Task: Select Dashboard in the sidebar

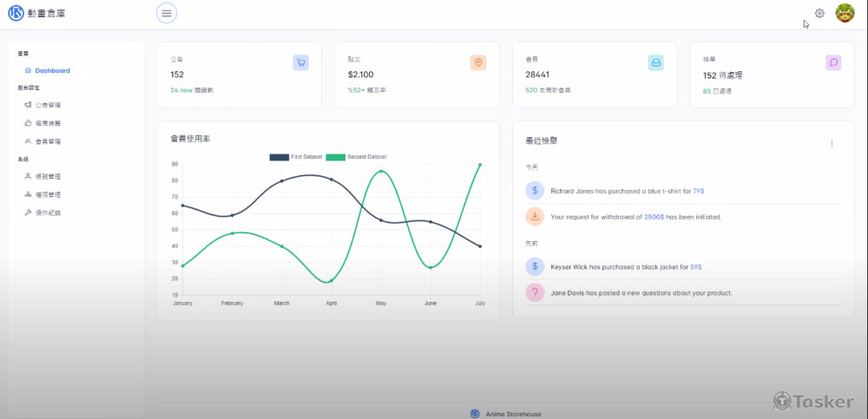Action: (x=52, y=70)
